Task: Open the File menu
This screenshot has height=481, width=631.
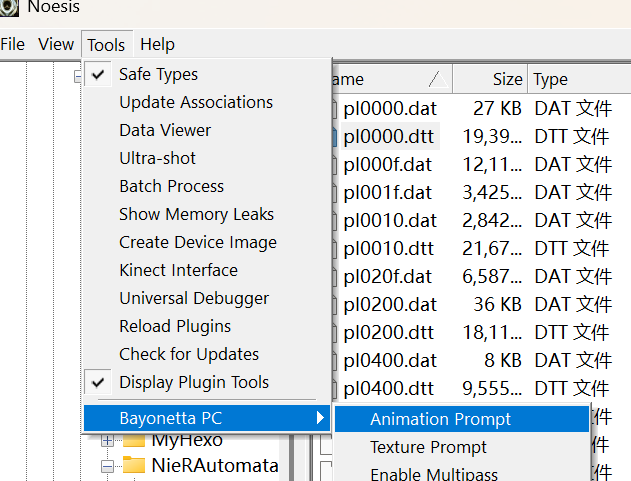Action: pyautogui.click(x=13, y=44)
